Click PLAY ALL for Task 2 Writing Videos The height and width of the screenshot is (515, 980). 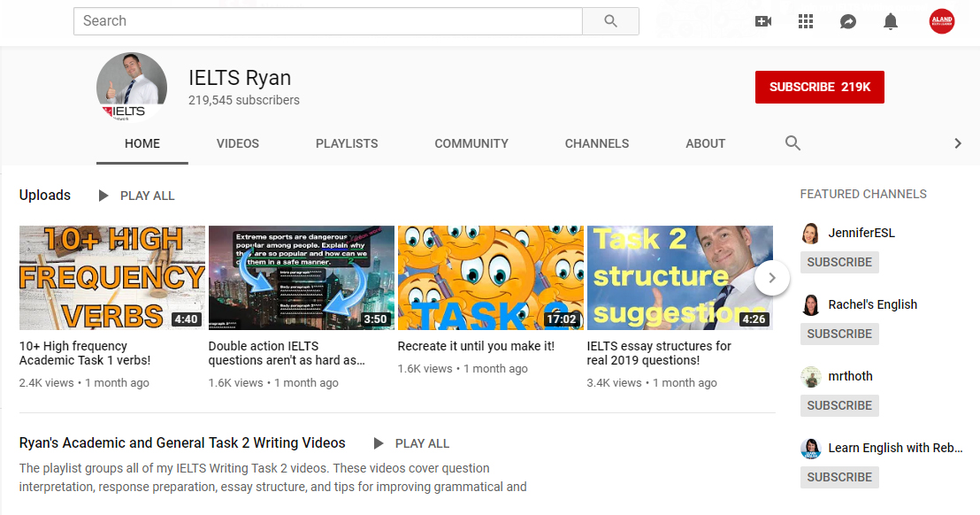coord(422,443)
